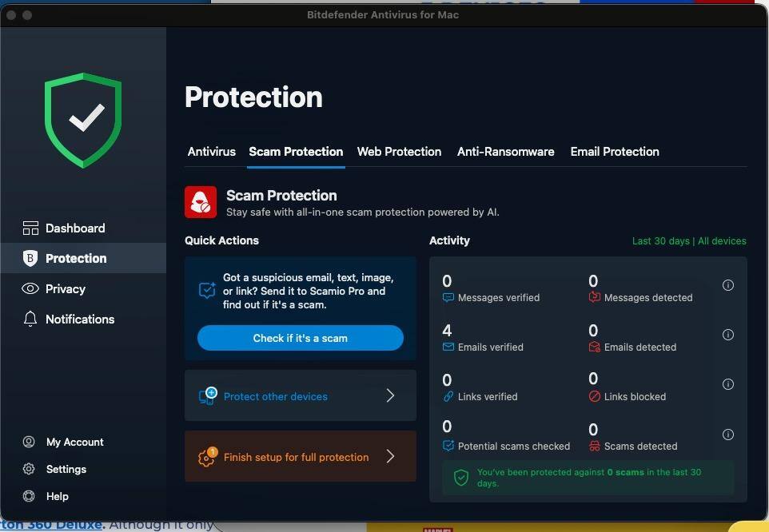Switch to the Anti-Ransomware tab
This screenshot has height=532, width=769.
(505, 152)
